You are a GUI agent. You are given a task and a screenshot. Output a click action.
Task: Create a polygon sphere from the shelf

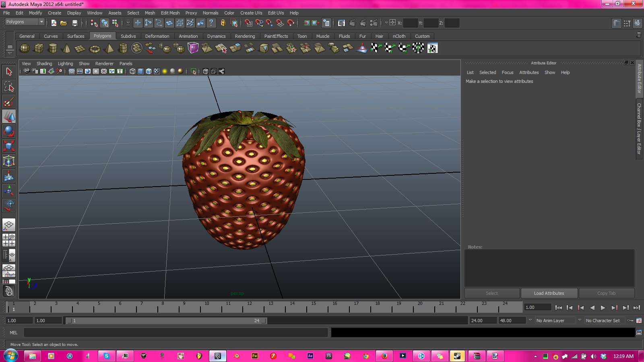[25, 49]
